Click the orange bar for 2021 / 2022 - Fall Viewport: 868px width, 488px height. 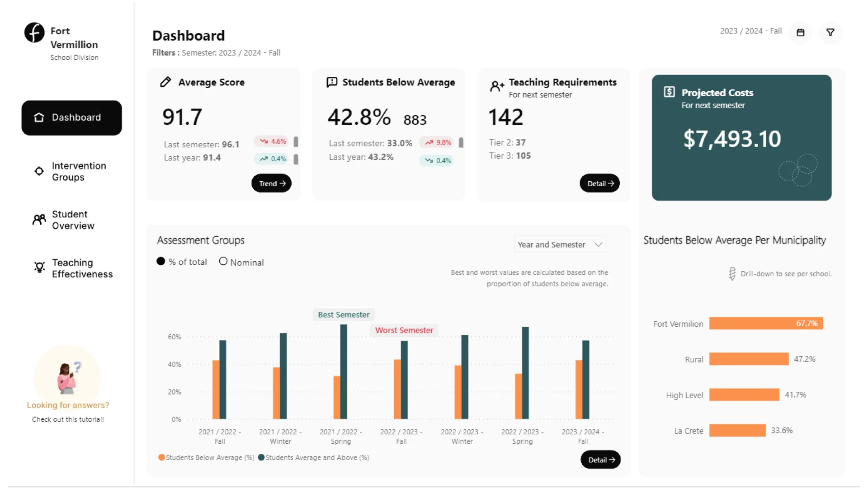coord(216,390)
